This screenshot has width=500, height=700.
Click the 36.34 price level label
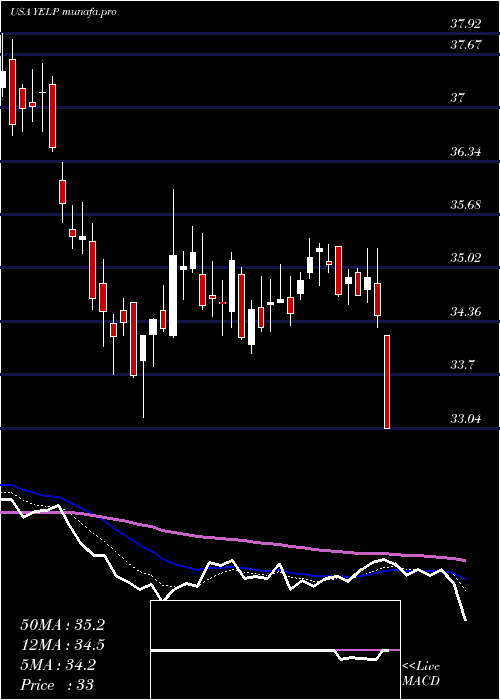pos(466,152)
